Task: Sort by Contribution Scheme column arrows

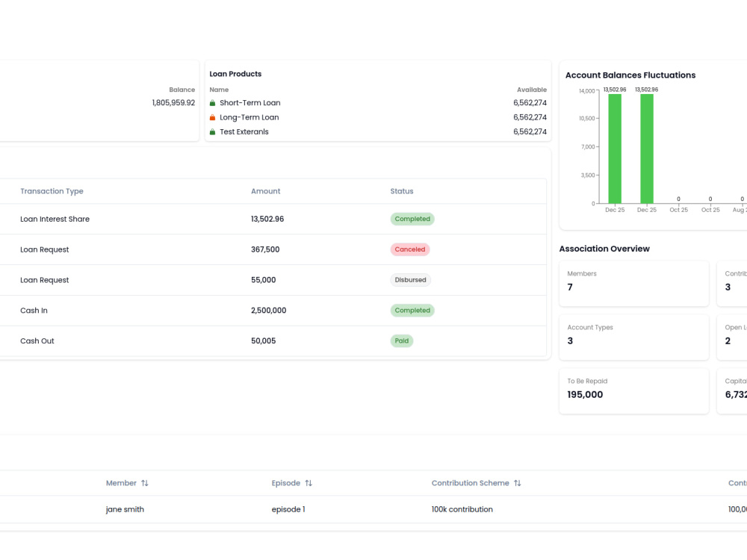Action: tap(518, 483)
